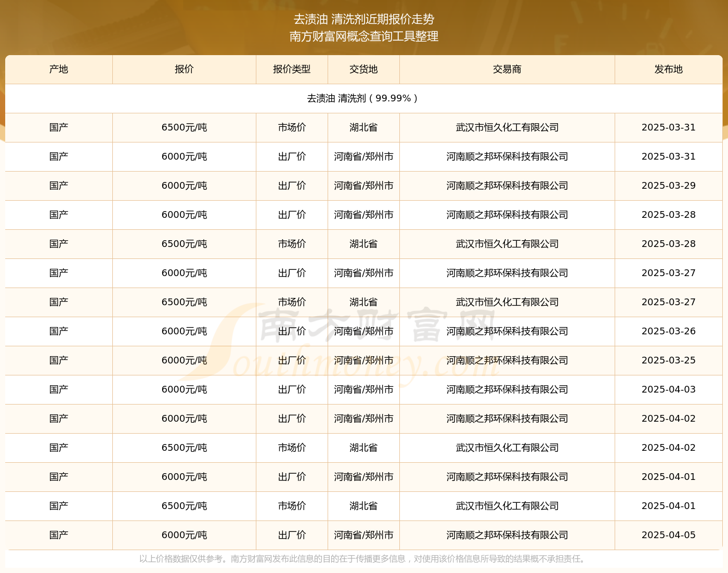Click 2025-04-02 date in the 武汉市恒久化工 row

(669, 448)
